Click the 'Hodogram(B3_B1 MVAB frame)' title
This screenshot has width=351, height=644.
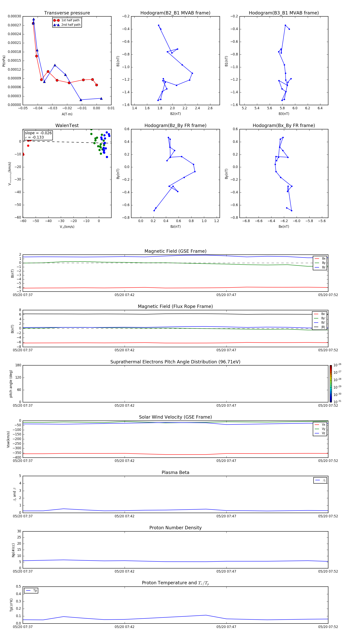284,13
